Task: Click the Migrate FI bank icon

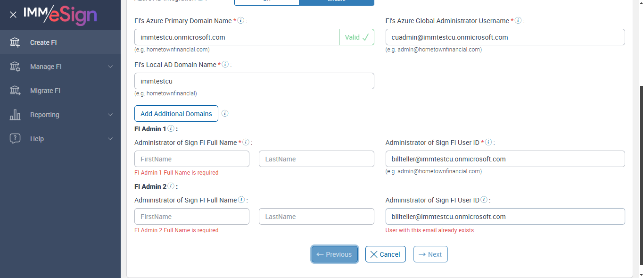Action: (x=15, y=91)
